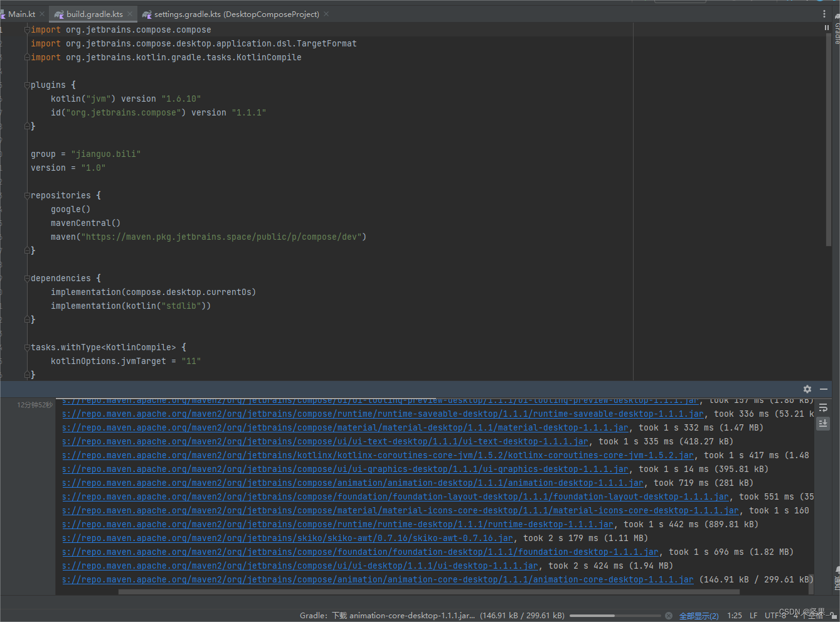Screen dimensions: 840x622
Task: Open the LF line separator menu in status bar
Action: point(753,615)
